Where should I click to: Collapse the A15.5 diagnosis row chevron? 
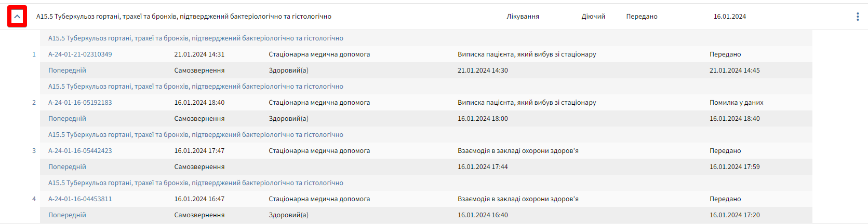[x=17, y=17]
